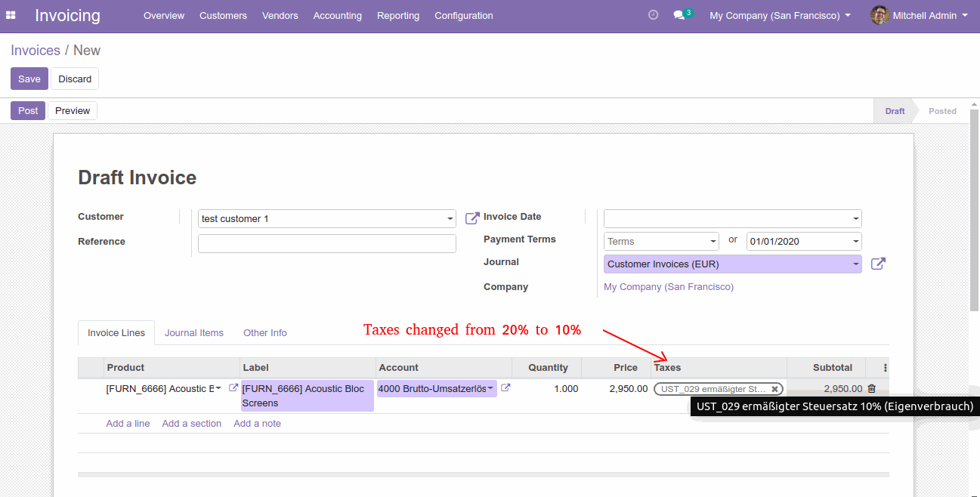Select the Draft status stage

(895, 111)
